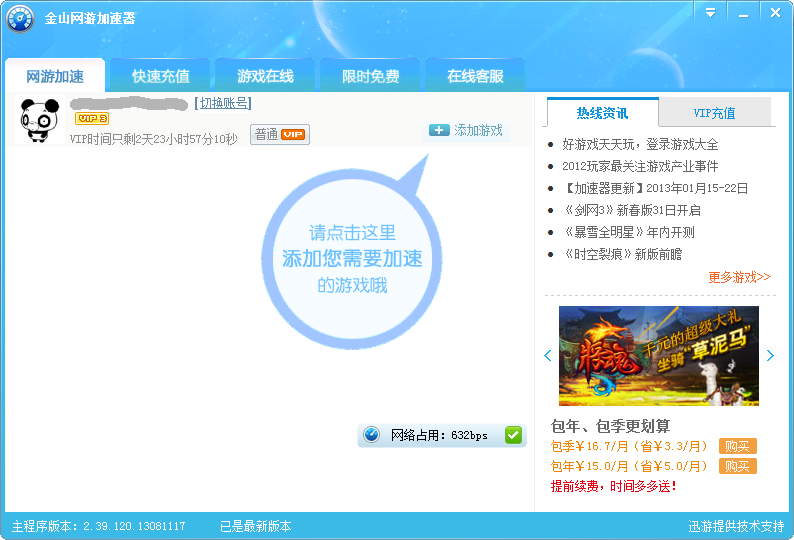Click the 提前续费，时间多多送 text
Viewport: 794px width, 540px height.
[x=613, y=487]
